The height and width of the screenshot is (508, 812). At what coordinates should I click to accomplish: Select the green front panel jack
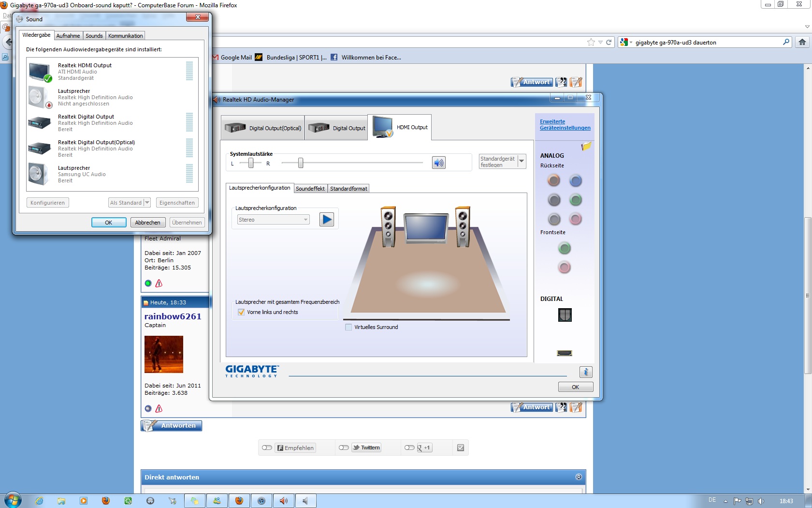coord(565,248)
